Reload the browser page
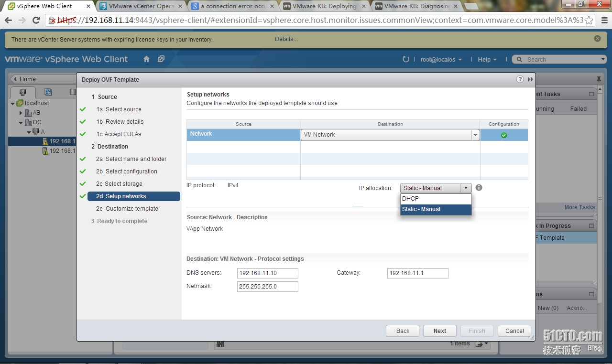Image resolution: width=612 pixels, height=364 pixels. [36, 20]
